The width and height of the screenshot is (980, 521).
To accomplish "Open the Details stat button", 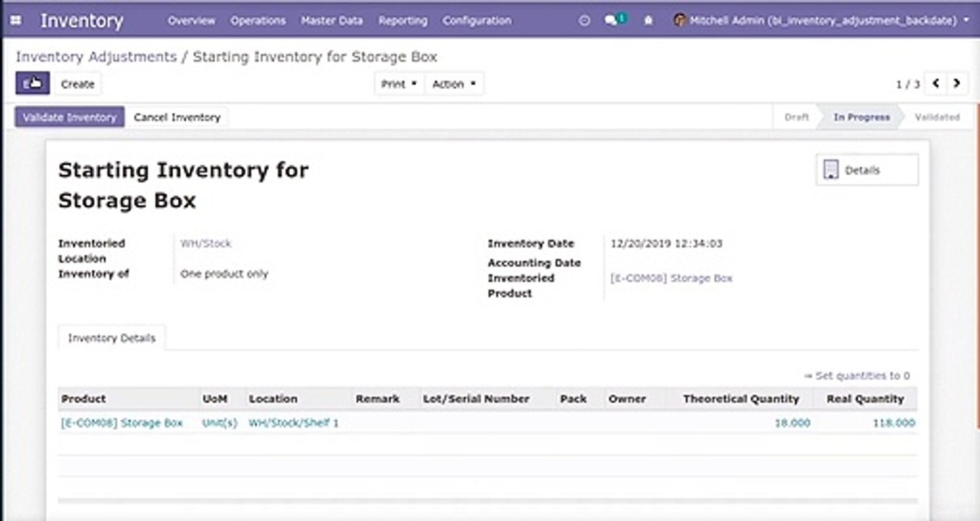I will 867,170.
